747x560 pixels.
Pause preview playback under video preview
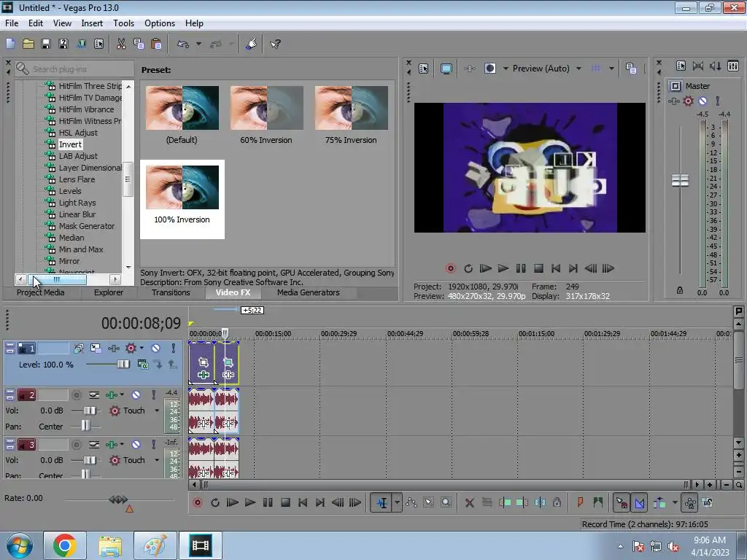pyautogui.click(x=521, y=268)
